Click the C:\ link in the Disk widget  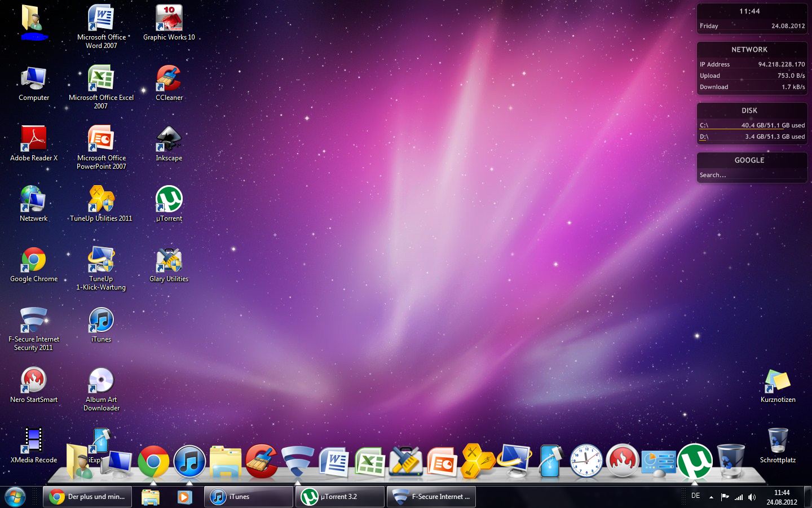(704, 125)
